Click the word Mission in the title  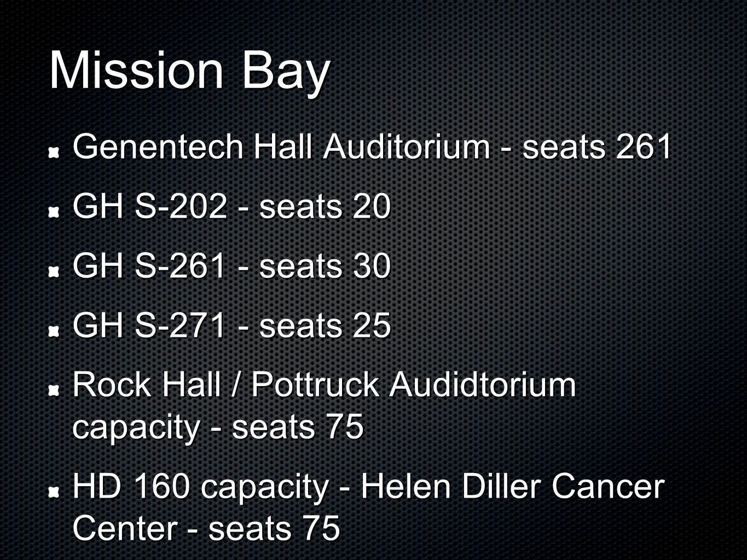click(137, 71)
